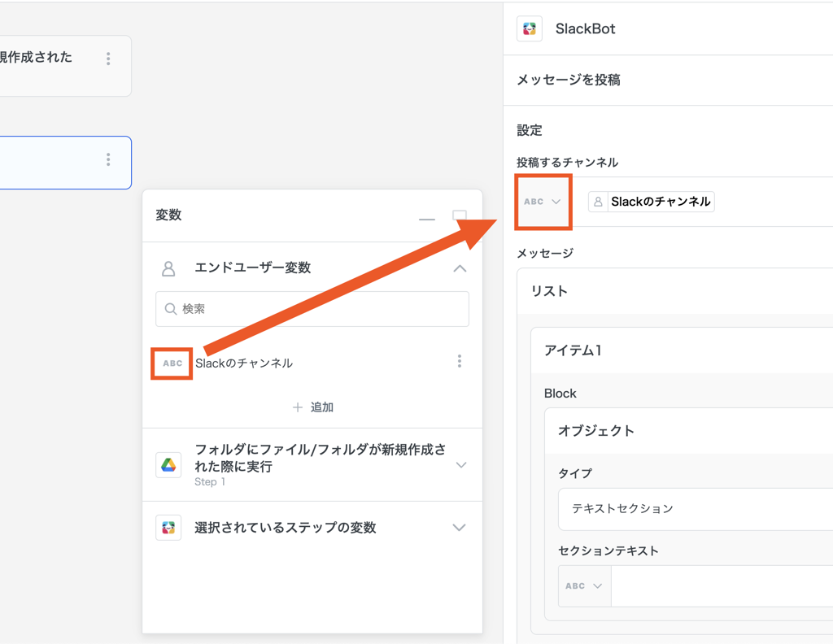Viewport: 833px width, 644px height.
Task: Open the options menu on the top step card
Action: point(108,59)
